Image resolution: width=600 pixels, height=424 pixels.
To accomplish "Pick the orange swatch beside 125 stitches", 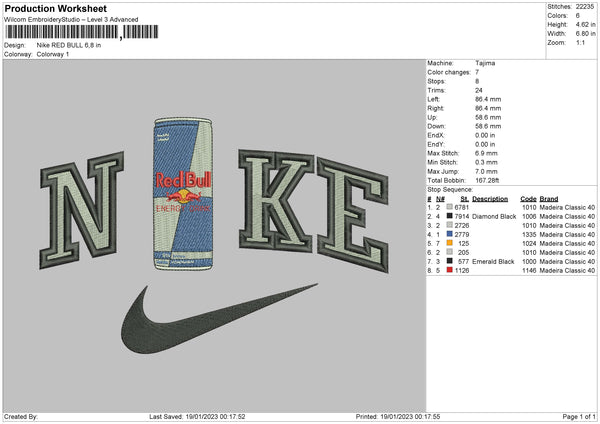I will 450,243.
